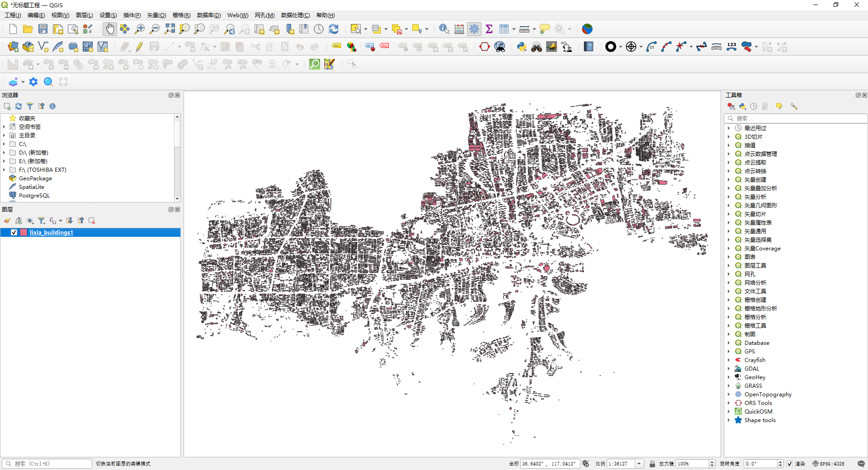868x470 pixels.
Task: Click the Refresh map icon
Action: (x=334, y=29)
